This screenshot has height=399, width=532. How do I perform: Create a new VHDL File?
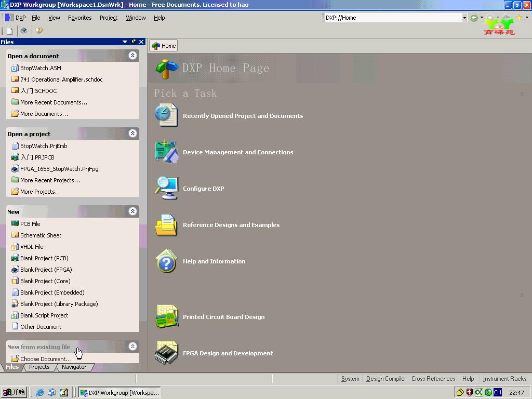(32, 247)
